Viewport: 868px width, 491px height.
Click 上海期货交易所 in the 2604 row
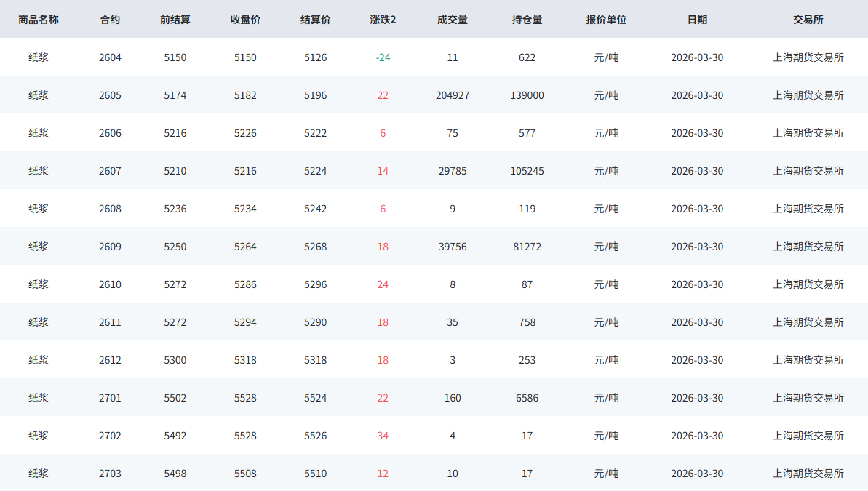808,57
